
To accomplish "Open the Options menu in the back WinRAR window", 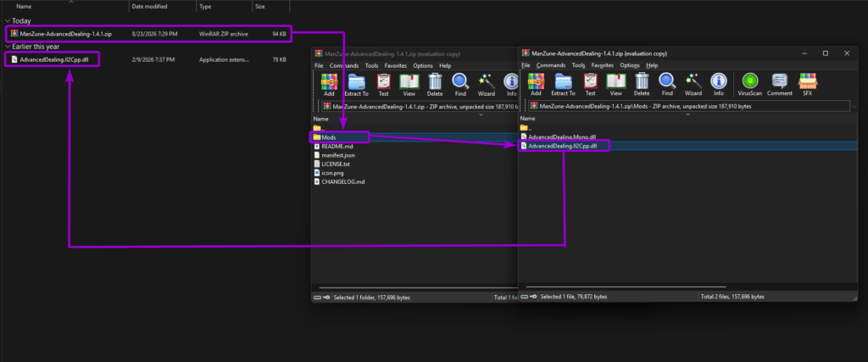I will [x=423, y=65].
